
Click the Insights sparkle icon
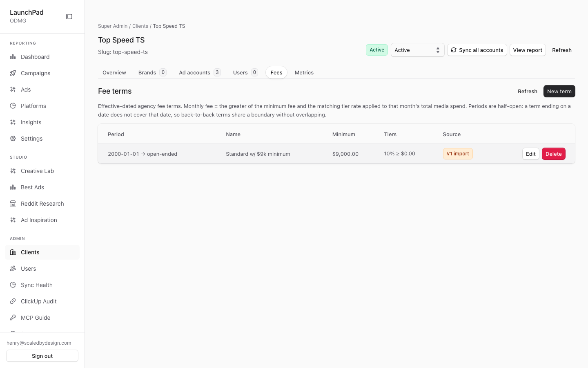[x=13, y=122]
